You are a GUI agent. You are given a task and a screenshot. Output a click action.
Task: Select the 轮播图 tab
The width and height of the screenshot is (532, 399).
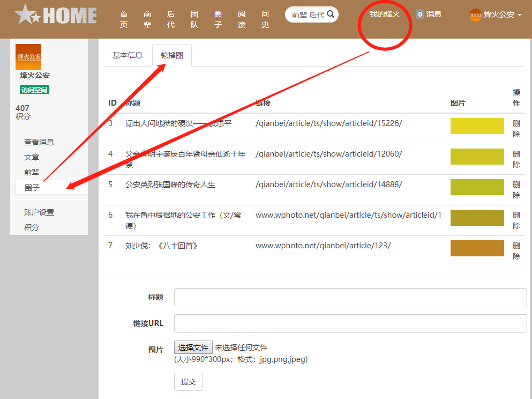coord(171,55)
